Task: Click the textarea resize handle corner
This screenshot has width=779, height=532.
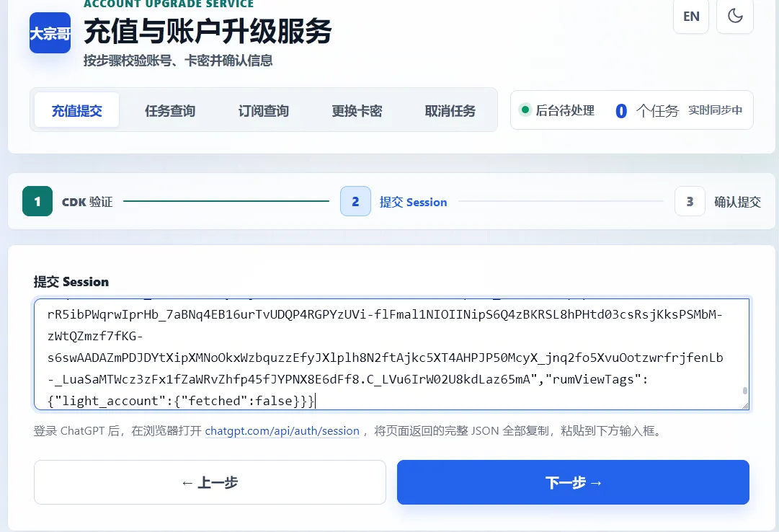Action: pos(744,406)
